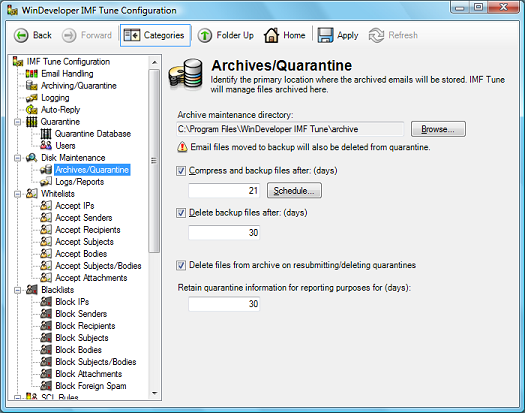
Task: Toggle Delete files from archive on resubmitting
Action: (181, 266)
